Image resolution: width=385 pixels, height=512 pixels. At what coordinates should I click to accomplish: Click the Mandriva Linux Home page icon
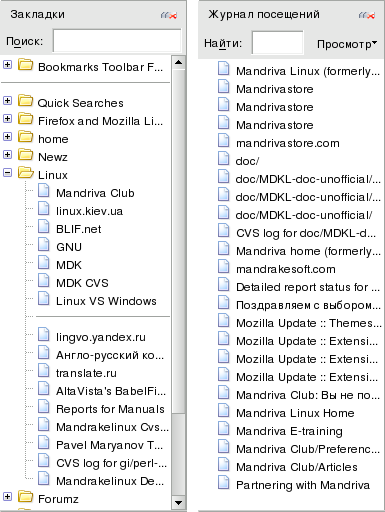pos(224,411)
